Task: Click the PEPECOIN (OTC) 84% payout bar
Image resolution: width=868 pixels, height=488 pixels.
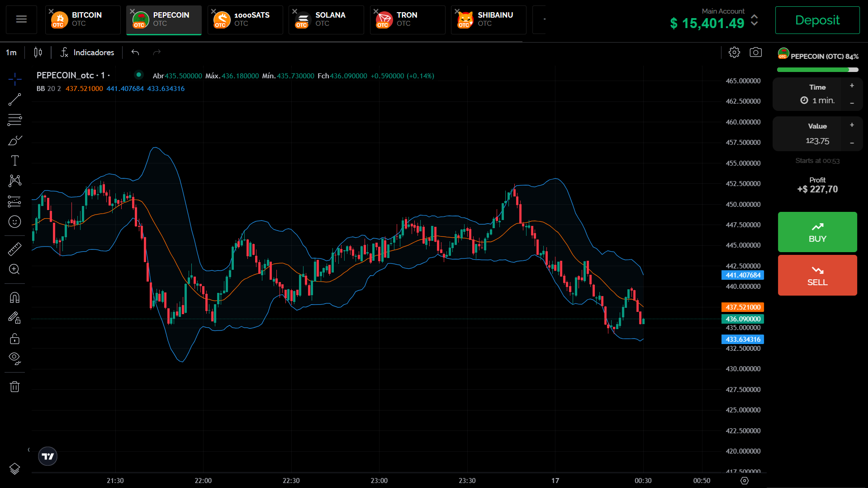Action: pyautogui.click(x=817, y=70)
